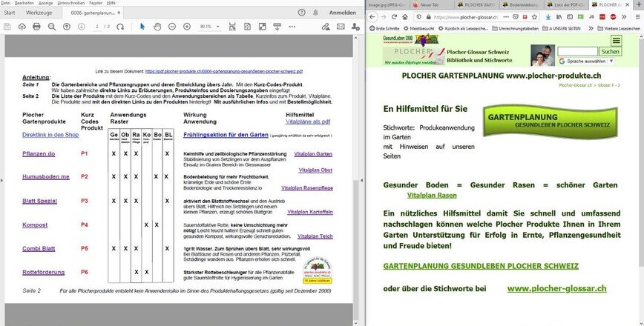The width and height of the screenshot is (644, 326).
Task: Open the Humusboden me product link
Action: click(46, 177)
